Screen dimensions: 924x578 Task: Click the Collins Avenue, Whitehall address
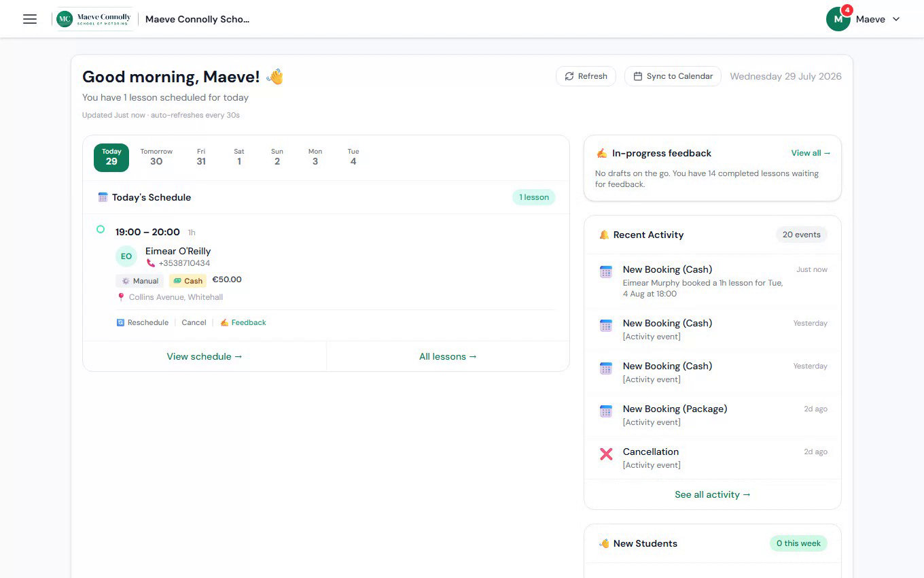coord(176,297)
